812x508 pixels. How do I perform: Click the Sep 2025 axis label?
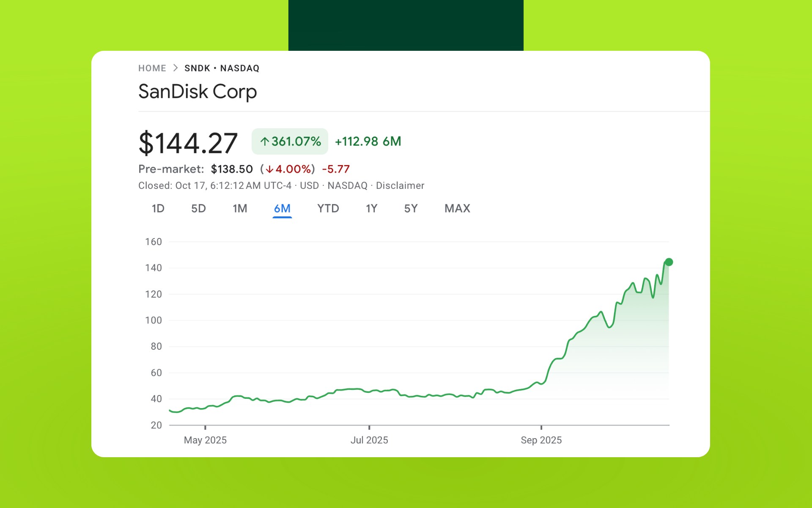[541, 440]
